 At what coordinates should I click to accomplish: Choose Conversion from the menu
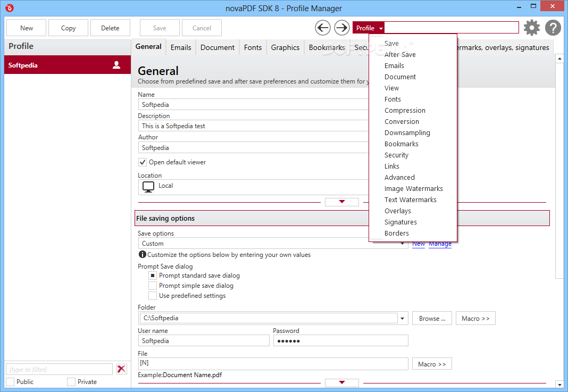coord(402,121)
